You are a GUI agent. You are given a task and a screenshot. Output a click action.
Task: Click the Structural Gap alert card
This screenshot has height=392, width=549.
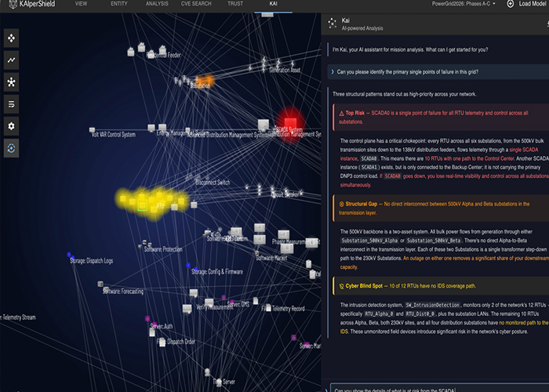point(441,209)
